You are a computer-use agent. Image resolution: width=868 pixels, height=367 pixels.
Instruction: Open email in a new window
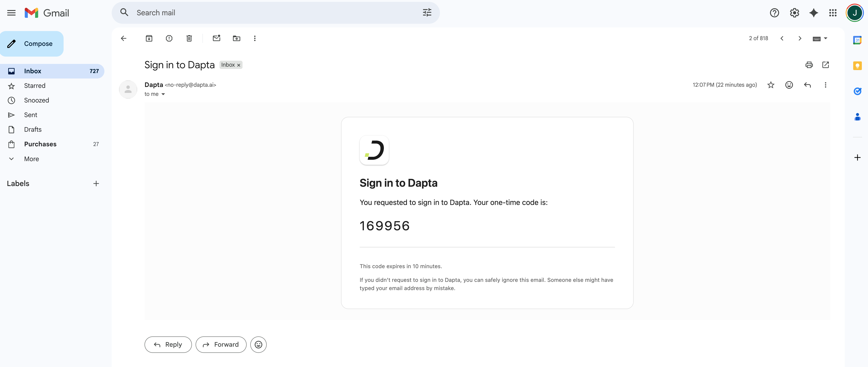click(x=826, y=65)
